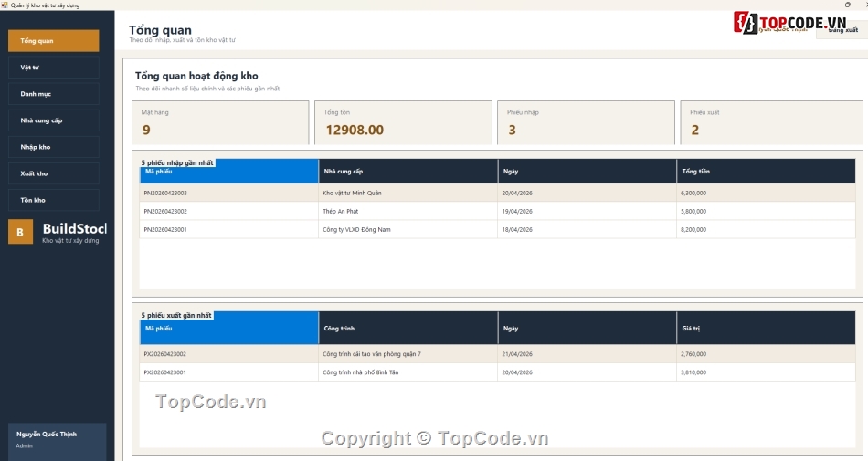This screenshot has height=461, width=868.
Task: Click the Tổng tiền column header
Action: 766,172
